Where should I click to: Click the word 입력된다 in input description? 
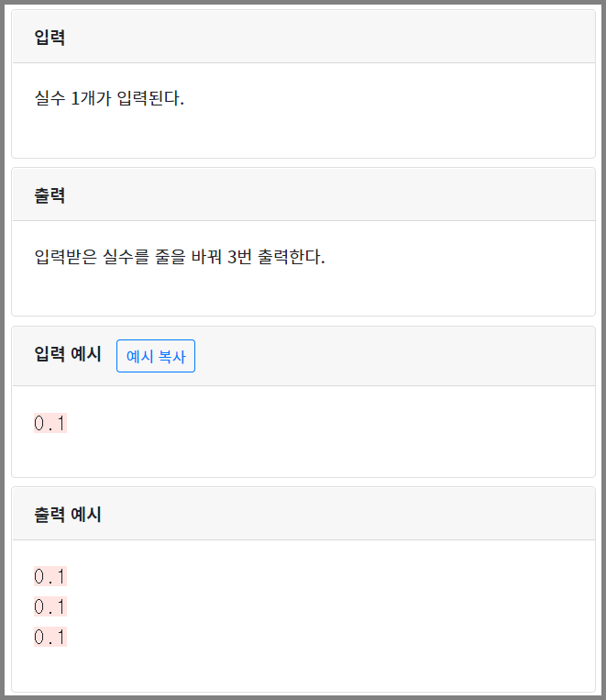[150, 98]
